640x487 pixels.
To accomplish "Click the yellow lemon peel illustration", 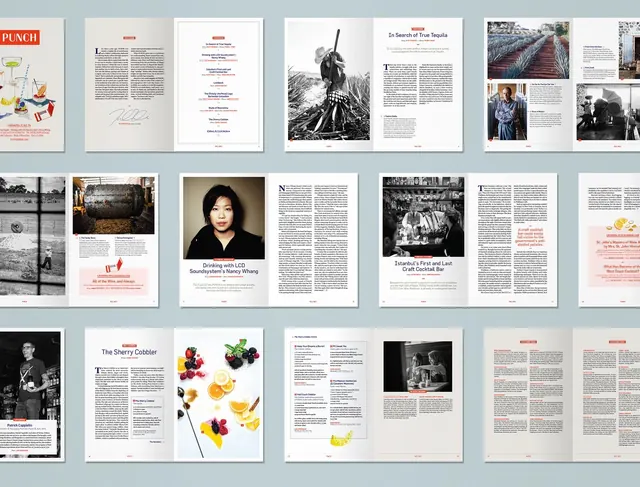I will 341,439.
